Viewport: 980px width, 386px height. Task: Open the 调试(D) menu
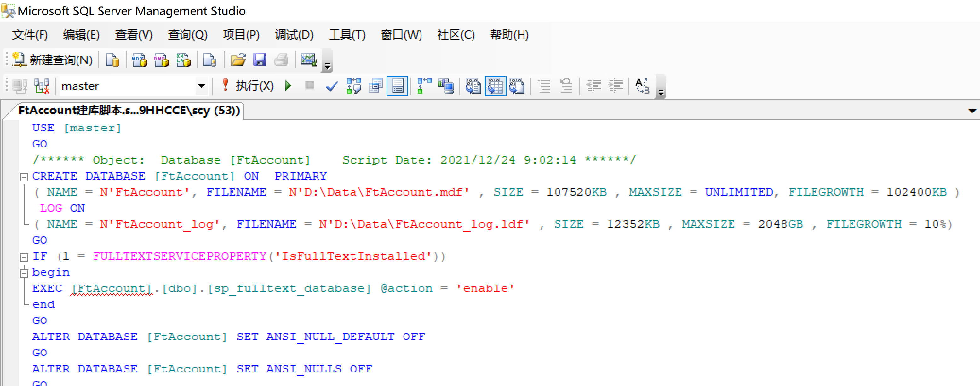(294, 35)
